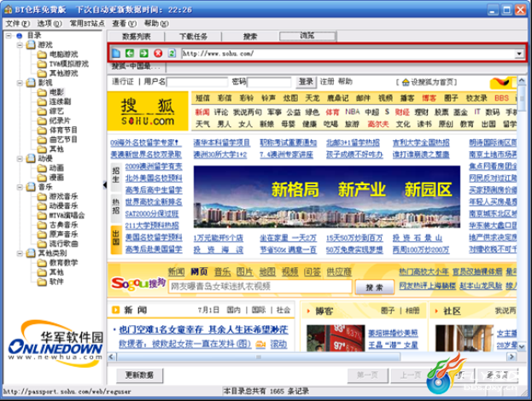The width and height of the screenshot is (532, 401).
Task: Collapse the 影视 category node
Action: [x=20, y=83]
